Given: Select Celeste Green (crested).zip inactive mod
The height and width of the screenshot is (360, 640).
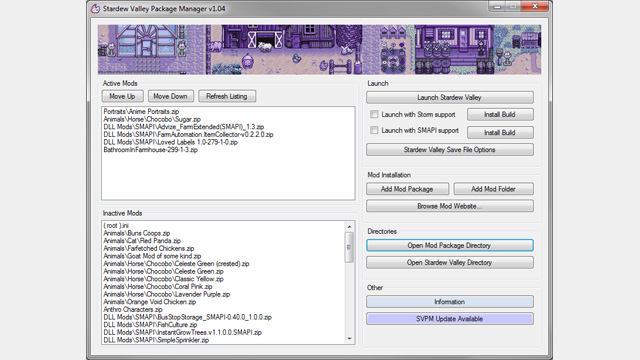Looking at the screenshot, I should pos(176,264).
